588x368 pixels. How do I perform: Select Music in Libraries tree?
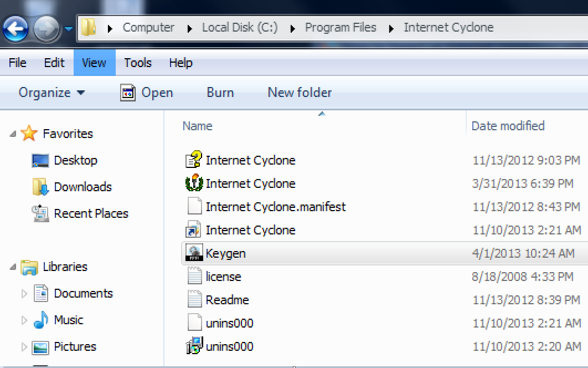(x=69, y=320)
